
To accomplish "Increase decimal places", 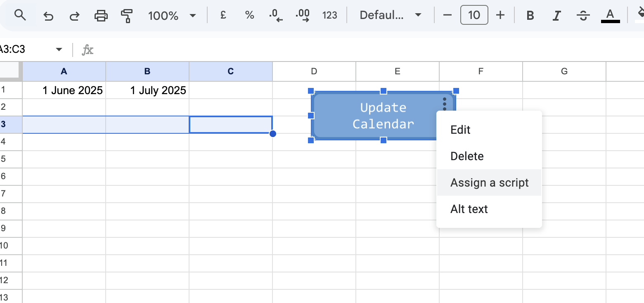I will pos(303,16).
